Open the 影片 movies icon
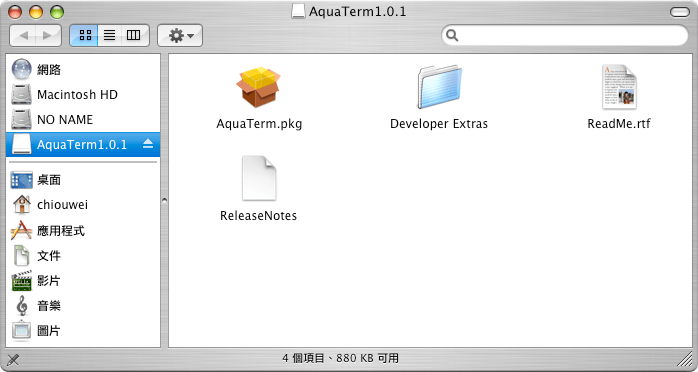The height and width of the screenshot is (372, 698). pyautogui.click(x=22, y=280)
